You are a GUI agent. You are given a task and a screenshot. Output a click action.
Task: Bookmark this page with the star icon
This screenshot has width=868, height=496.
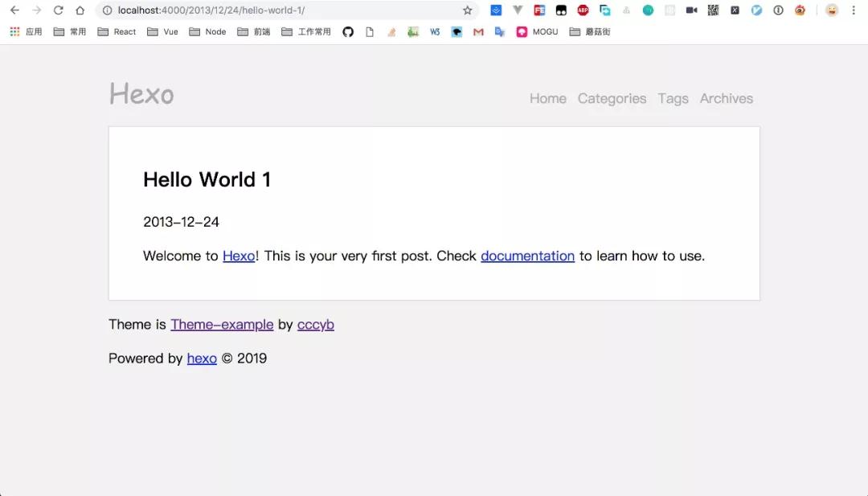click(467, 10)
